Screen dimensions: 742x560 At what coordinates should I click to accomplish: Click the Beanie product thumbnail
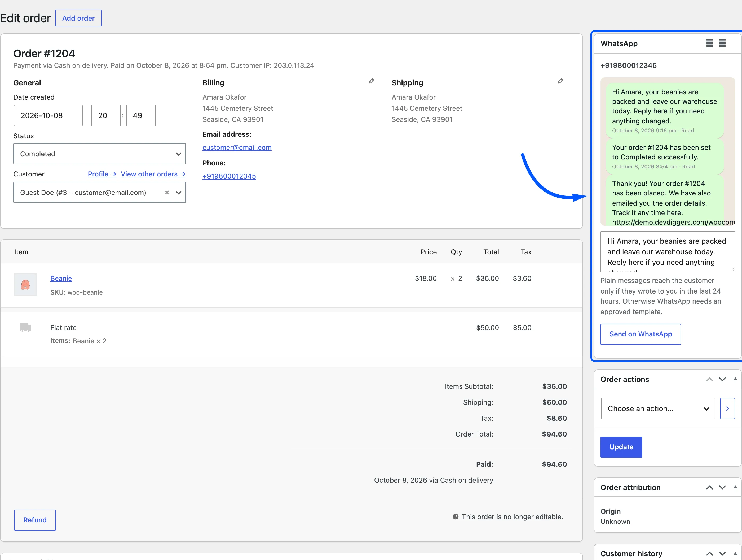point(25,284)
